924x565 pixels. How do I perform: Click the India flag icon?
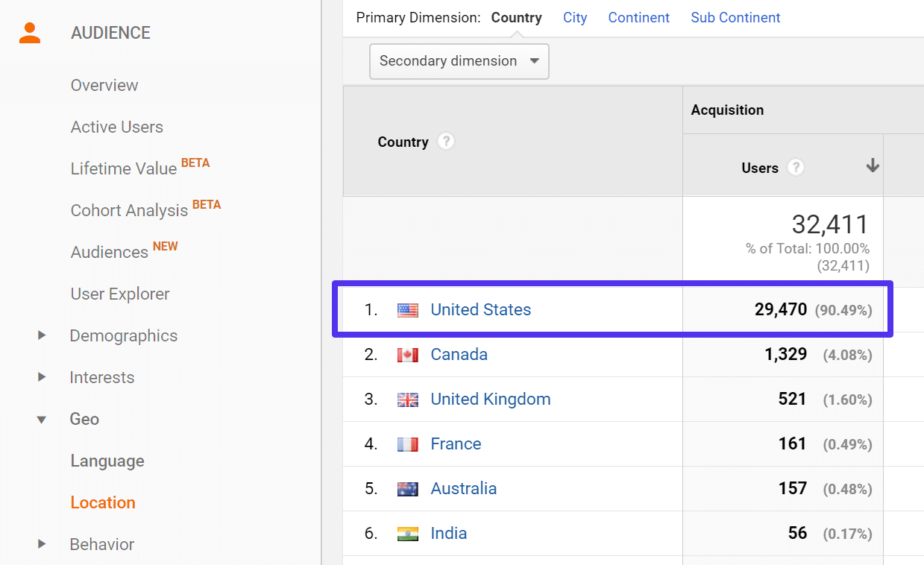point(407,533)
